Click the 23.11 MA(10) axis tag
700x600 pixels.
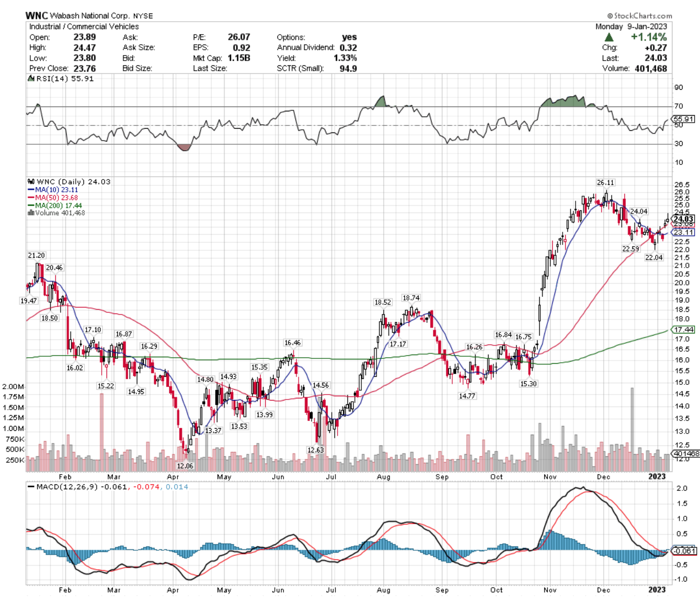(x=683, y=232)
